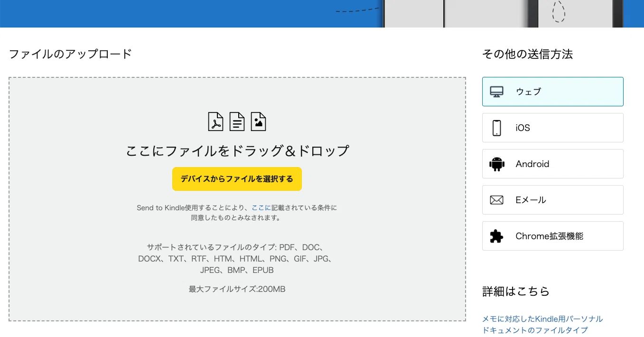Click デバイスからファイルを選択する button
The width and height of the screenshot is (644, 337).
[x=237, y=179]
